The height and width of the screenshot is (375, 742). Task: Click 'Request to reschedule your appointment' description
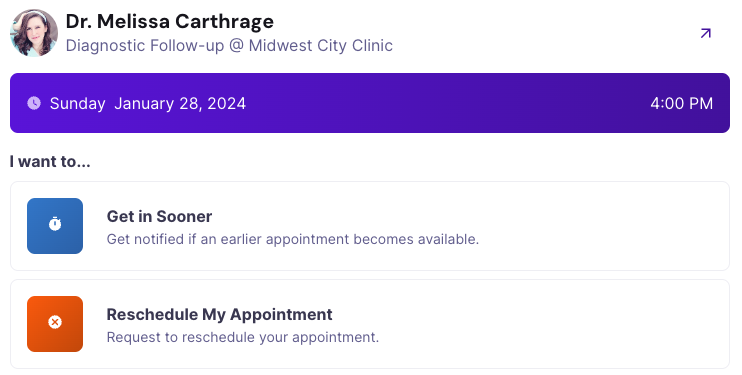click(x=243, y=337)
